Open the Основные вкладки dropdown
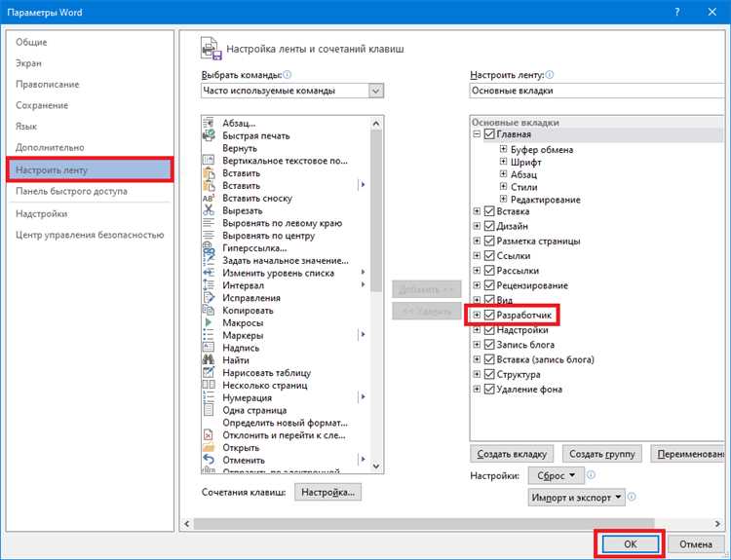Image resolution: width=731 pixels, height=560 pixels. [x=599, y=91]
